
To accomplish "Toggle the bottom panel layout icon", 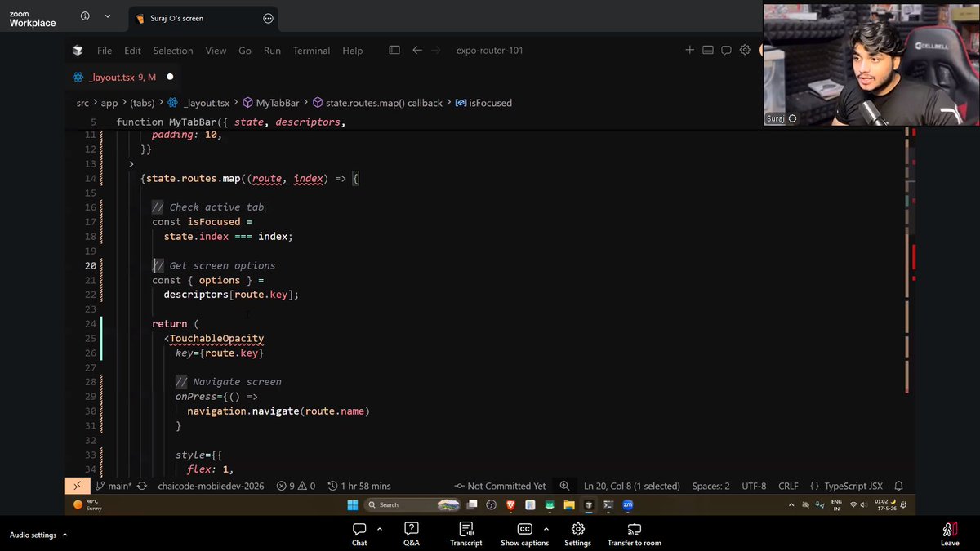I will 707,50.
